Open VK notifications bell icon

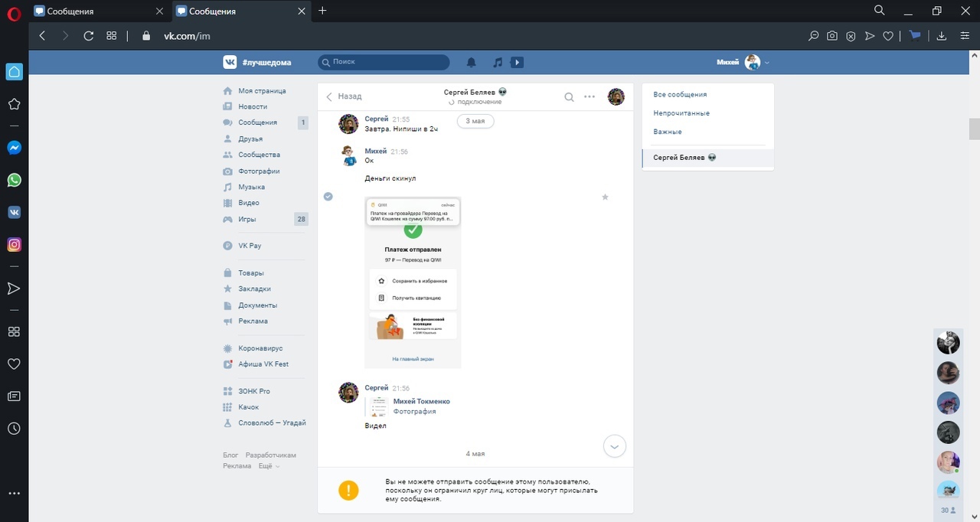pyautogui.click(x=472, y=62)
